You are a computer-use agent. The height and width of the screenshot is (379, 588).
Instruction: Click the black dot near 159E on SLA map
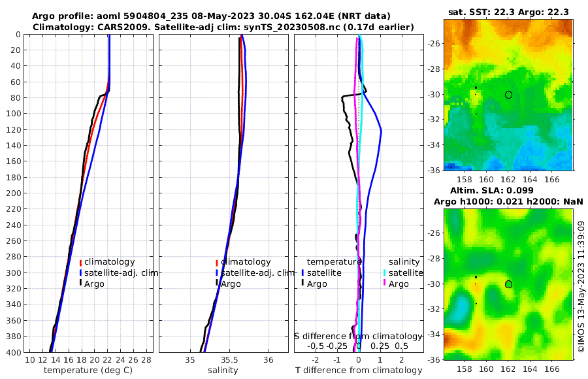click(476, 277)
